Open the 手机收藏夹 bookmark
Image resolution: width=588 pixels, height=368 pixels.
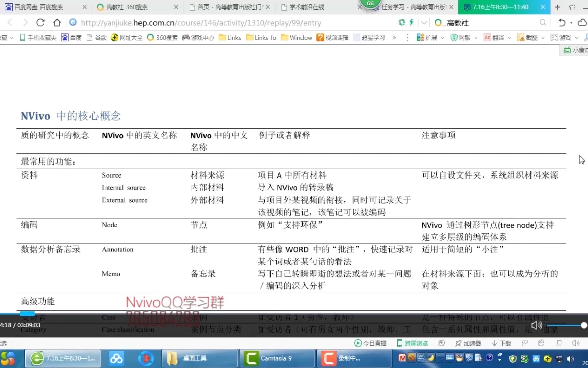[38, 37]
